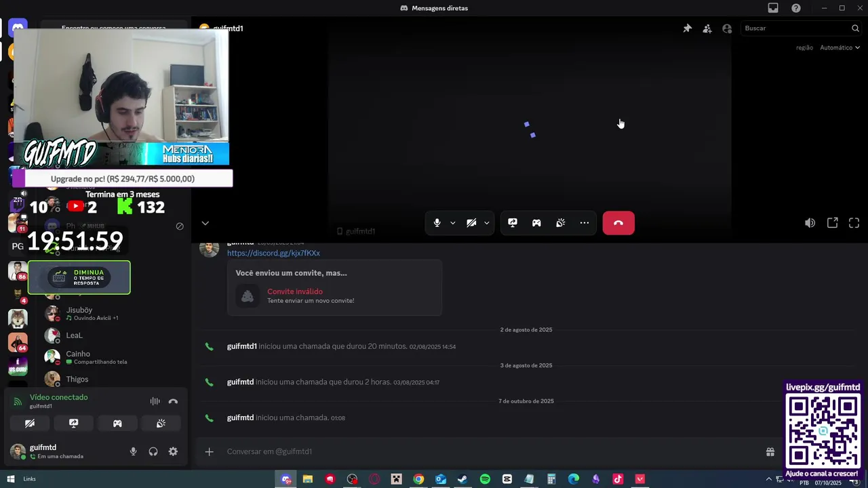The height and width of the screenshot is (488, 868).
Task: Open soundboard from call control bar
Action: pyautogui.click(x=561, y=223)
